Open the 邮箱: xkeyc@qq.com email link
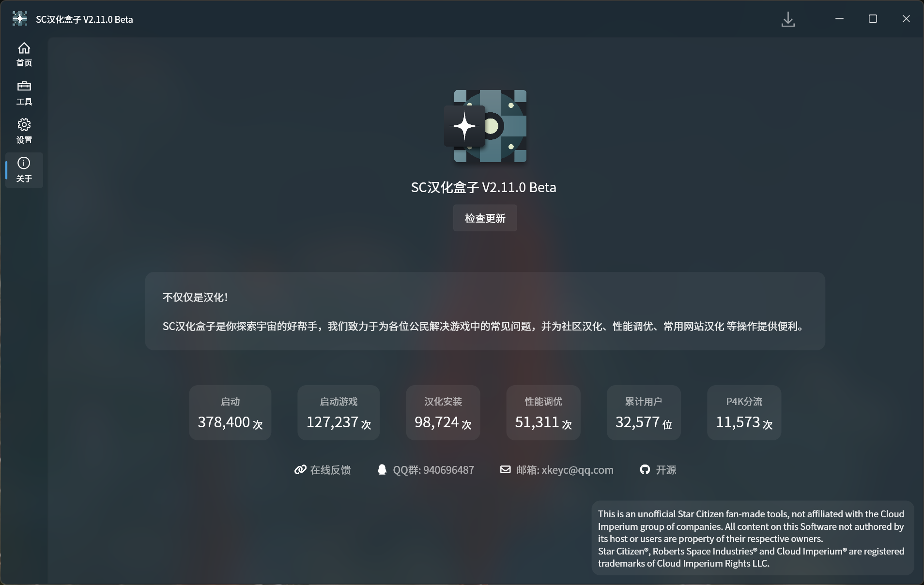 tap(557, 470)
